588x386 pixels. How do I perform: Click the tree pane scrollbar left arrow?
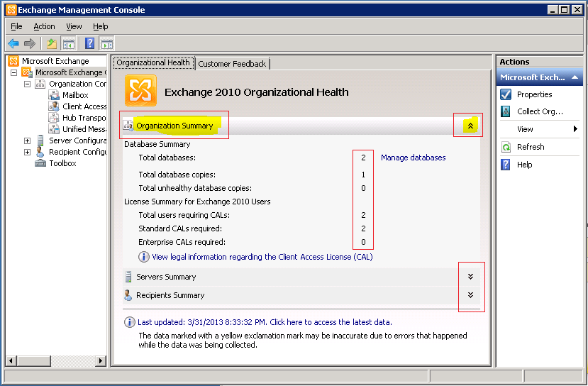[11, 361]
